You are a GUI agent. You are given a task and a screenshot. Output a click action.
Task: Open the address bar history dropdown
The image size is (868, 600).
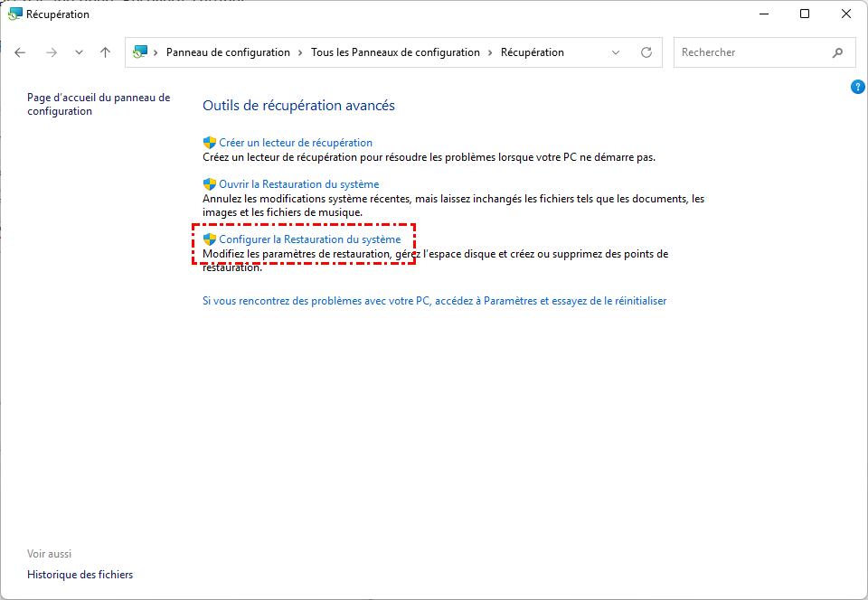(x=616, y=52)
